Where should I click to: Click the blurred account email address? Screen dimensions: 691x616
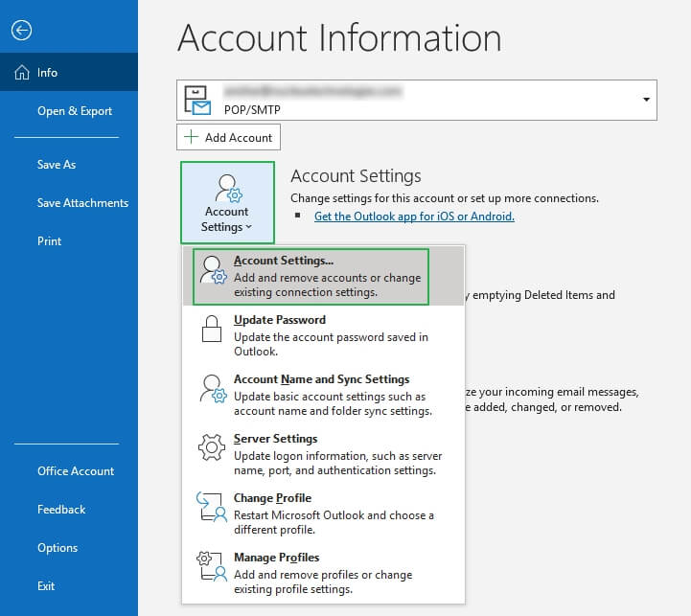312,91
